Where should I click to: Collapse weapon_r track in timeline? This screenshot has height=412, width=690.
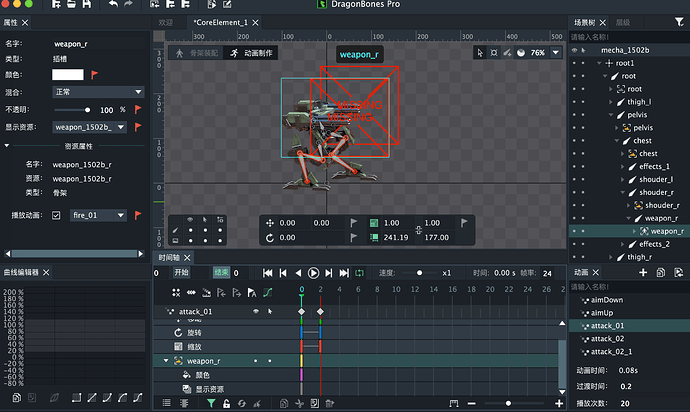(x=166, y=361)
